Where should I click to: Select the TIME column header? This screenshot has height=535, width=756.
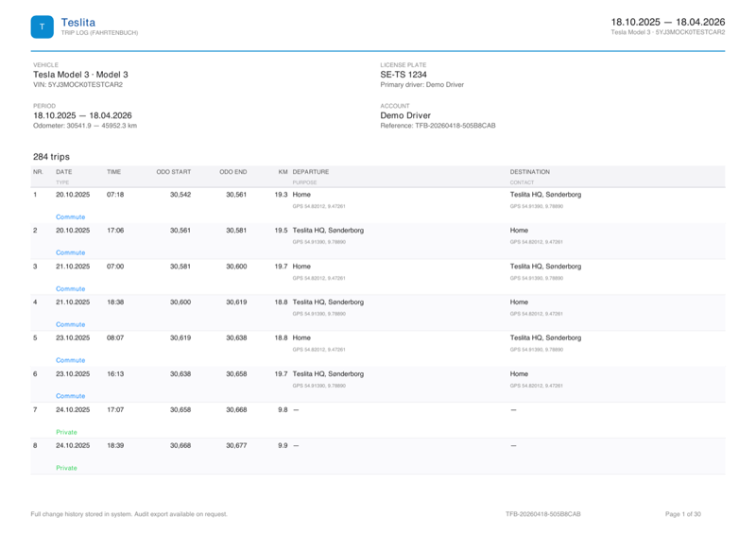point(113,172)
